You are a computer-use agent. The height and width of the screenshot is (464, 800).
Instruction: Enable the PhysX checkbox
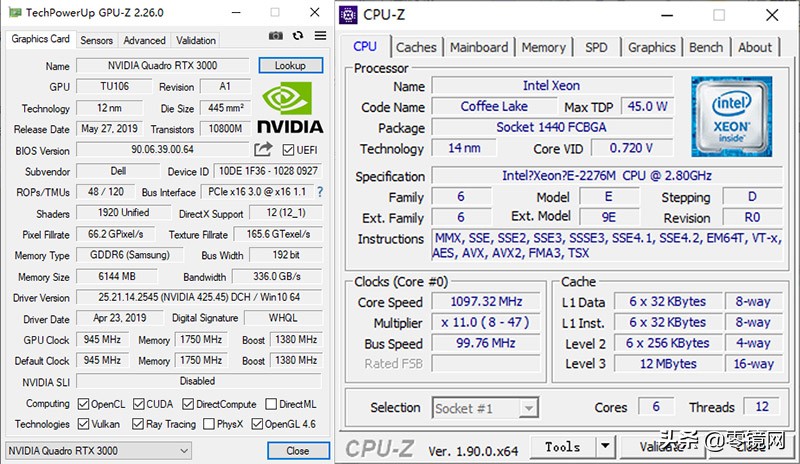[x=209, y=424]
